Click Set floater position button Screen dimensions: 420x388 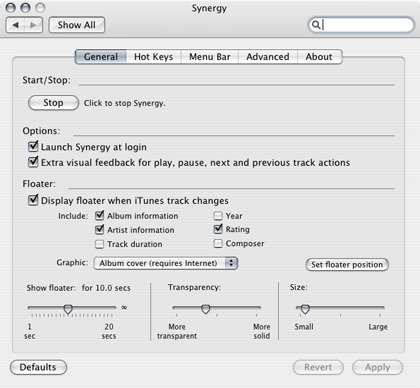pos(347,265)
